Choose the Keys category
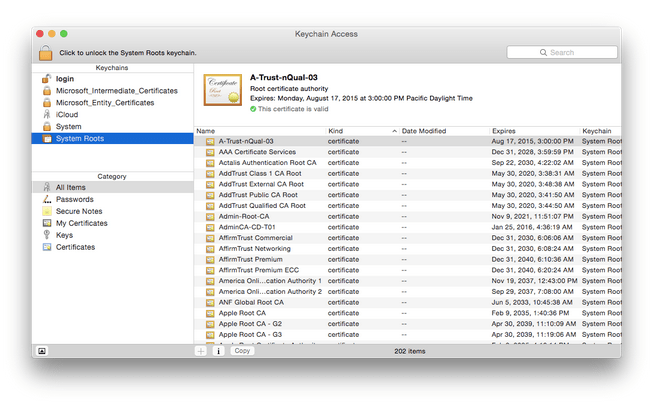This screenshot has width=651, height=406. 113,235
